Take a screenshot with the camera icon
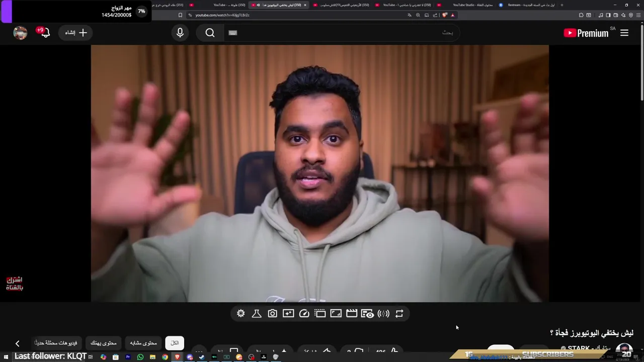 tap(272, 314)
